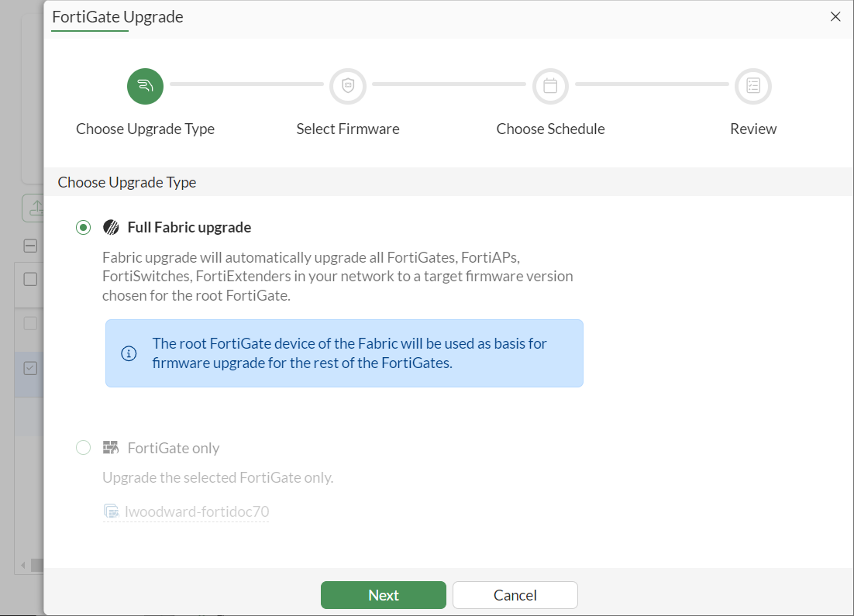Uncheck the checked device row checkbox

pos(31,368)
